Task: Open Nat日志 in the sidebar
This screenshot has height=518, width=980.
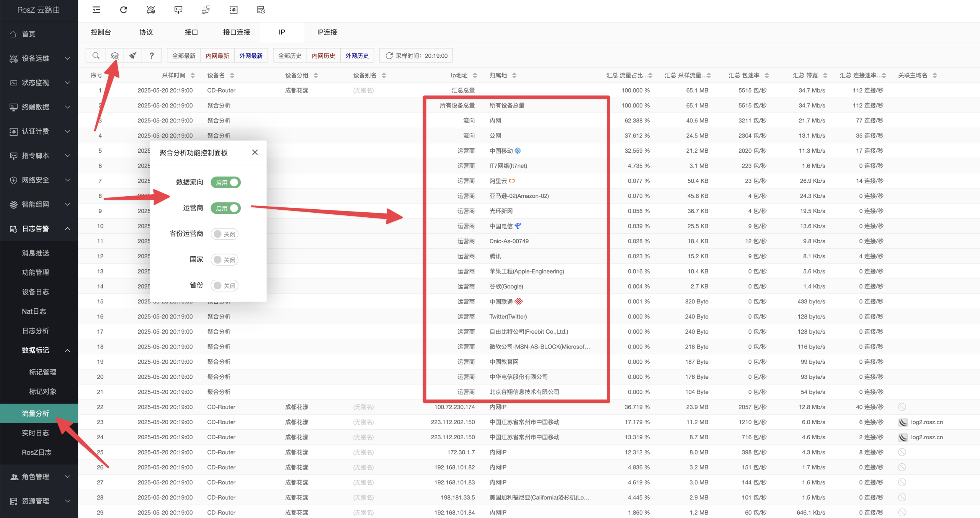Action: tap(39, 311)
